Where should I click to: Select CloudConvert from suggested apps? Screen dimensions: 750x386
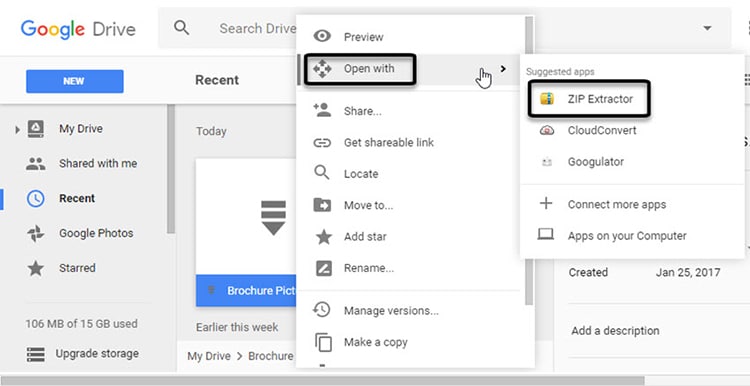(602, 131)
